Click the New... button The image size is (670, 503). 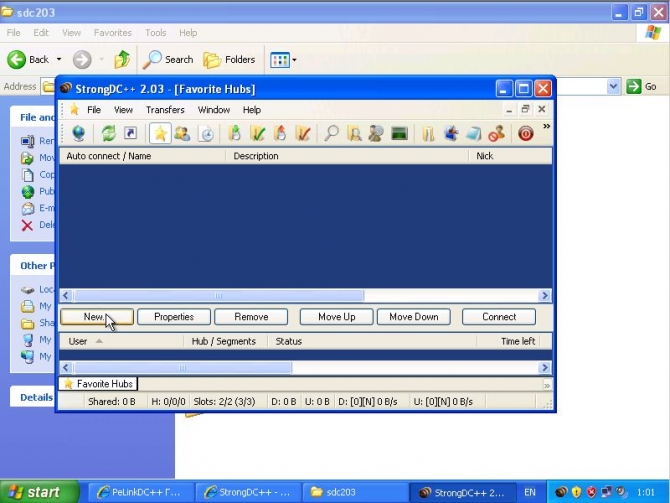click(97, 317)
